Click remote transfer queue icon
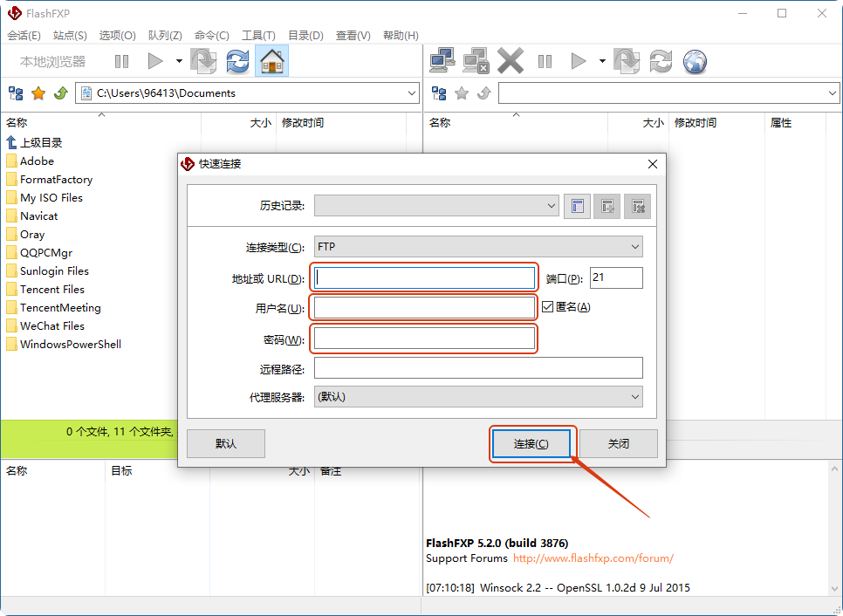 pos(627,61)
